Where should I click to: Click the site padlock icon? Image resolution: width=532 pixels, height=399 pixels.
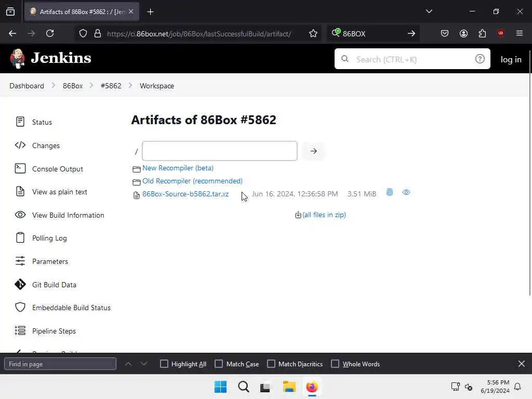point(98,33)
